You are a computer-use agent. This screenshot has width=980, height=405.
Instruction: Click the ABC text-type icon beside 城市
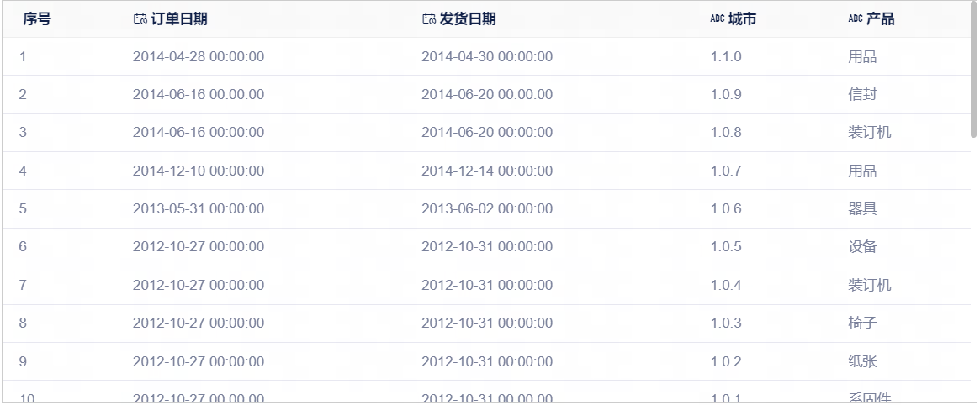(x=718, y=19)
